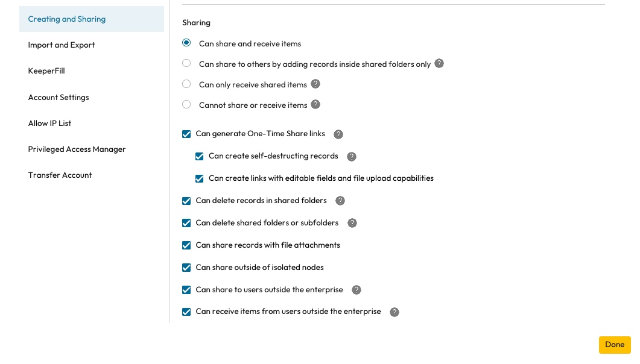Show help for self-destructing records

[352, 157]
